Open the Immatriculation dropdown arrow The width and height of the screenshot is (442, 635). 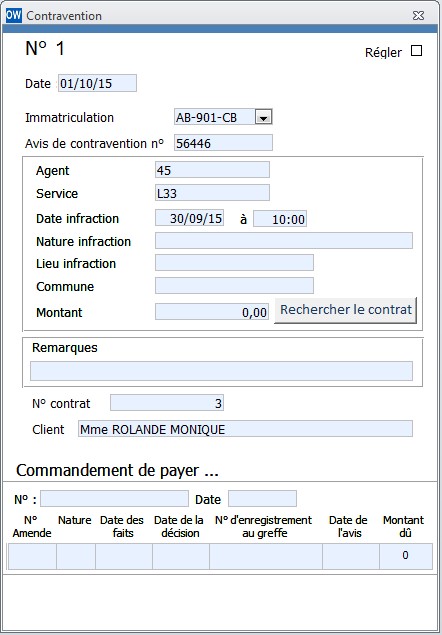[x=263, y=118]
